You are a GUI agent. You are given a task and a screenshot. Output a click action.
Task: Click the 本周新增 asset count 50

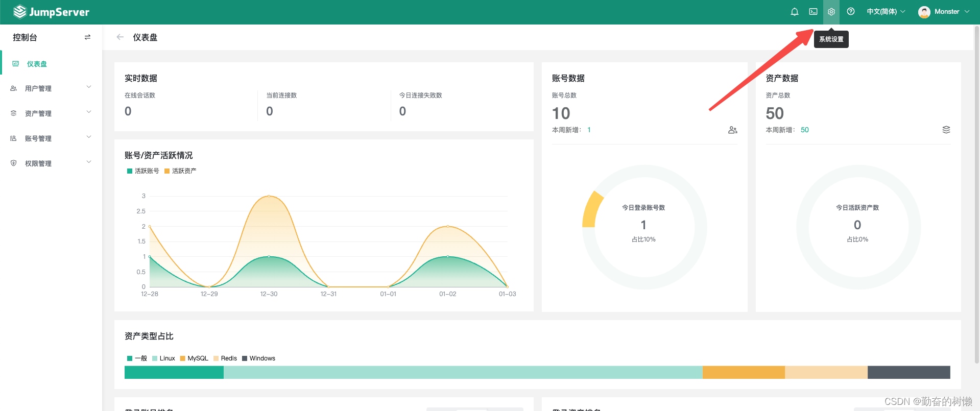[x=805, y=130]
